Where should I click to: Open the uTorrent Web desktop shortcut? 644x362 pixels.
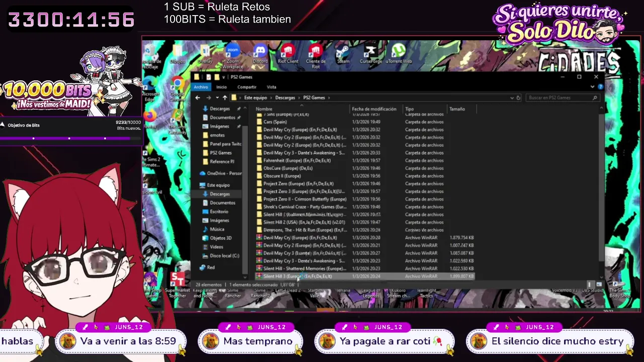pyautogui.click(x=398, y=54)
